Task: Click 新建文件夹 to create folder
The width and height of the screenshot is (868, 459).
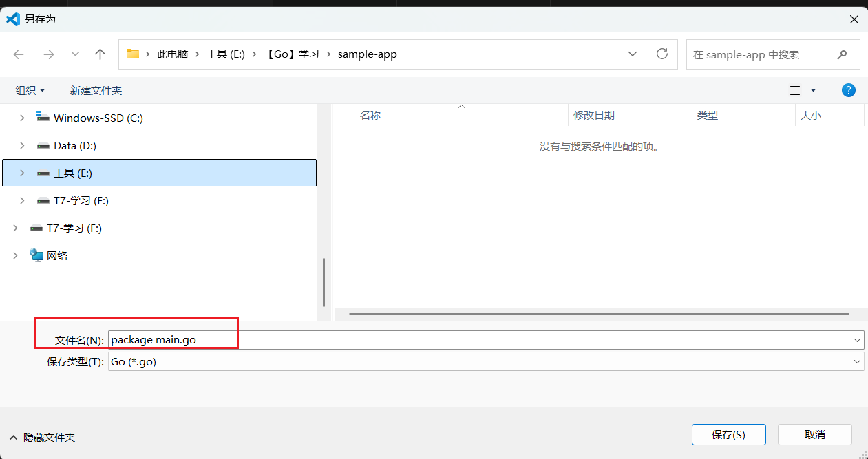Action: 96,90
